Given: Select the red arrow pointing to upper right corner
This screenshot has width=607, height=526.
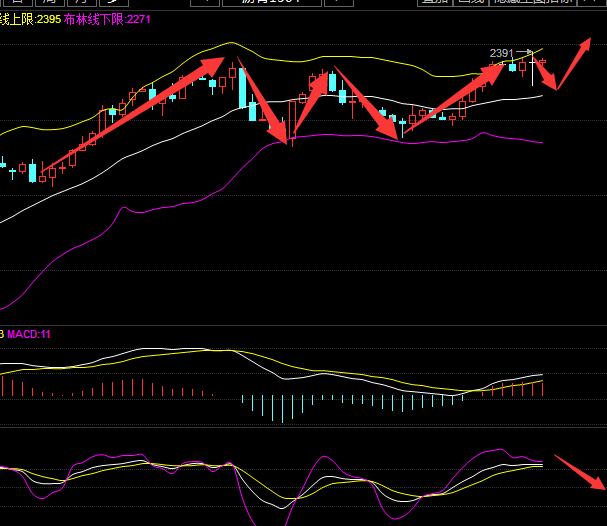Looking at the screenshot, I should (575, 62).
